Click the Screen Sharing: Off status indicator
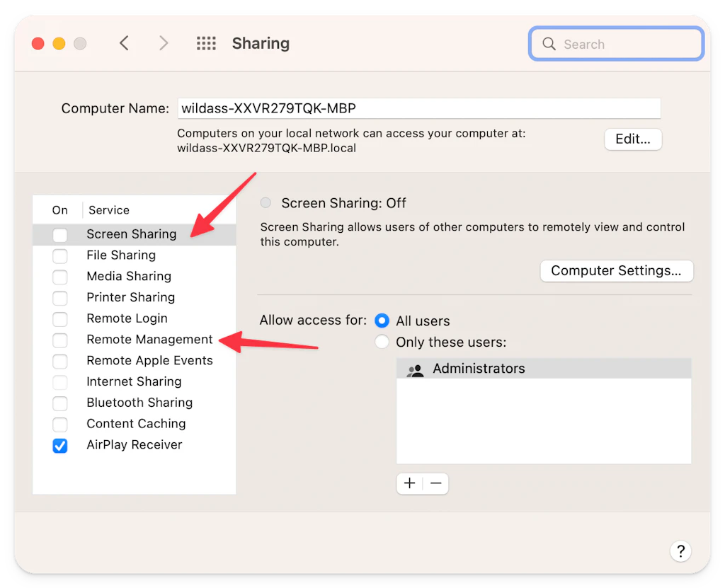 [x=266, y=202]
